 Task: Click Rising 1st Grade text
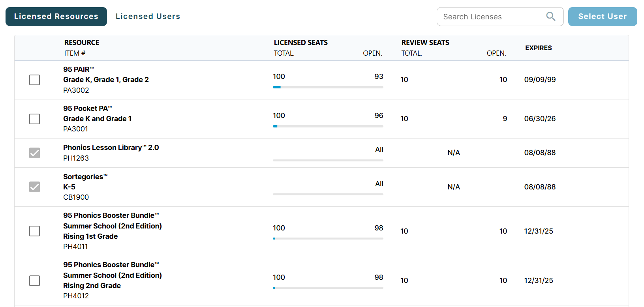point(90,236)
